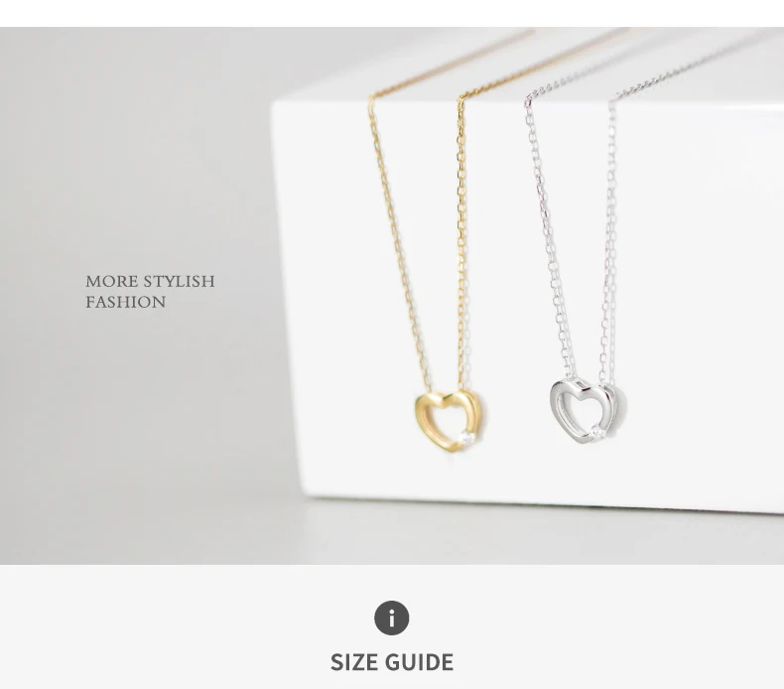
Task: Click the word FASHION in the caption
Action: [x=125, y=302]
